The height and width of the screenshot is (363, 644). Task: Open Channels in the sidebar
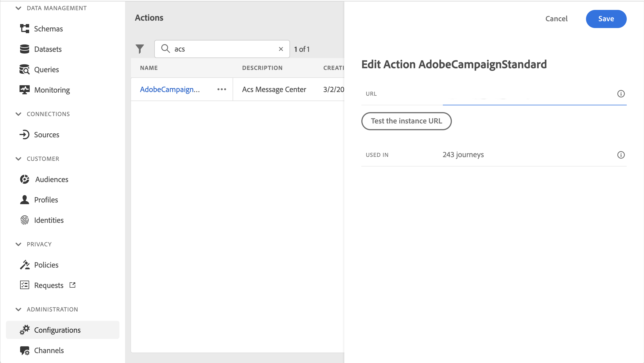click(x=49, y=351)
